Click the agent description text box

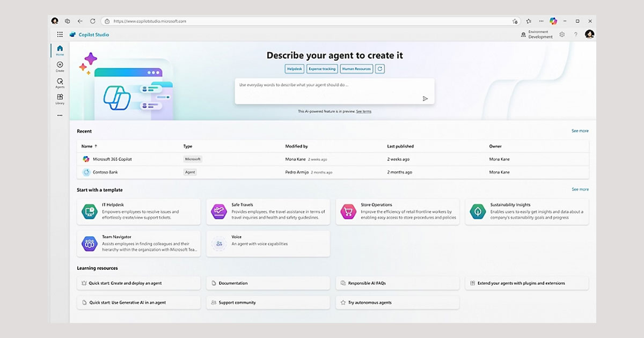pos(334,91)
